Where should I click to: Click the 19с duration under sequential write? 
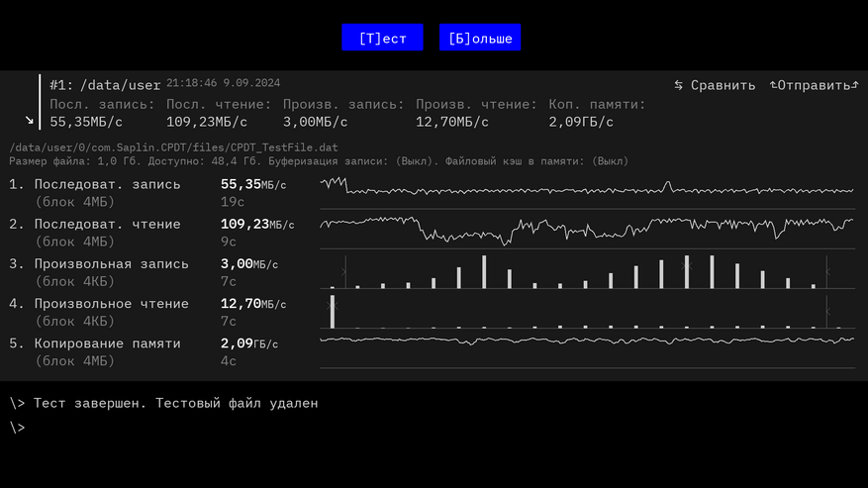(x=233, y=202)
